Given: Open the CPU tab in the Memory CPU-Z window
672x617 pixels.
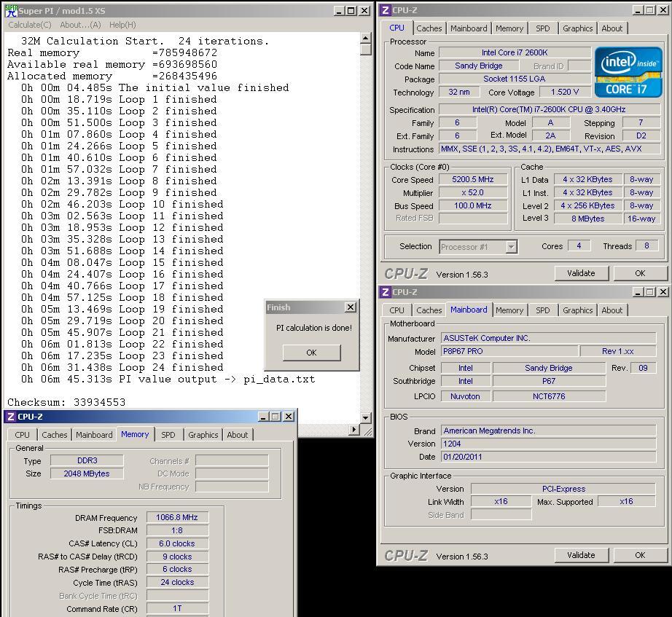Looking at the screenshot, I should [23, 435].
